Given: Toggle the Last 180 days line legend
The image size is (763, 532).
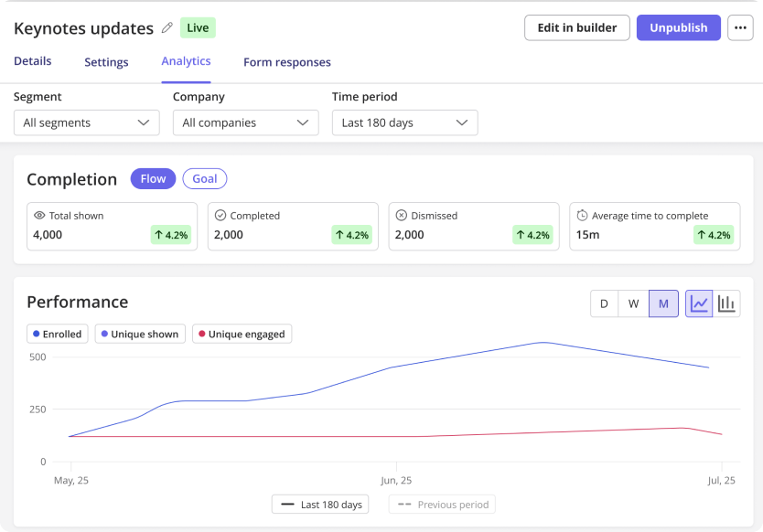Looking at the screenshot, I should (x=320, y=505).
